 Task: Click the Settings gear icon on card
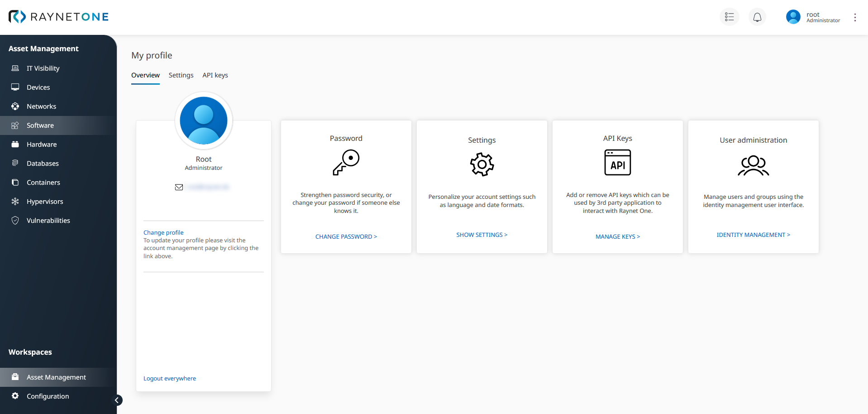(x=482, y=164)
